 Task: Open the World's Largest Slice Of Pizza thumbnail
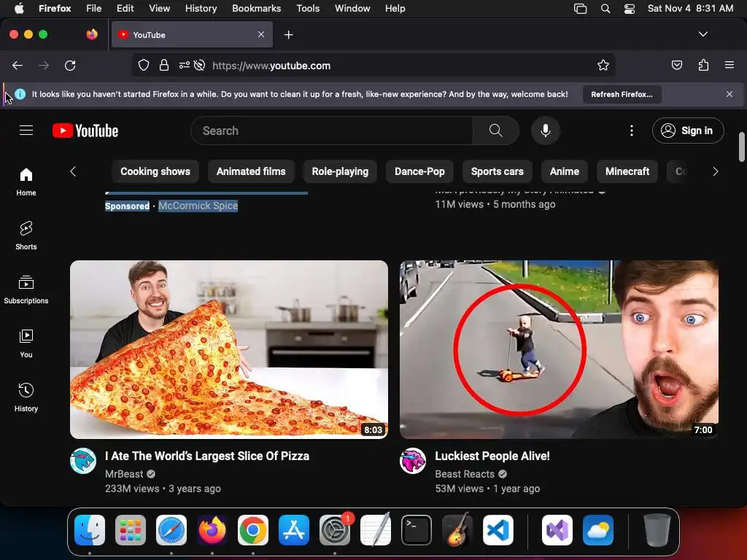coord(229,349)
